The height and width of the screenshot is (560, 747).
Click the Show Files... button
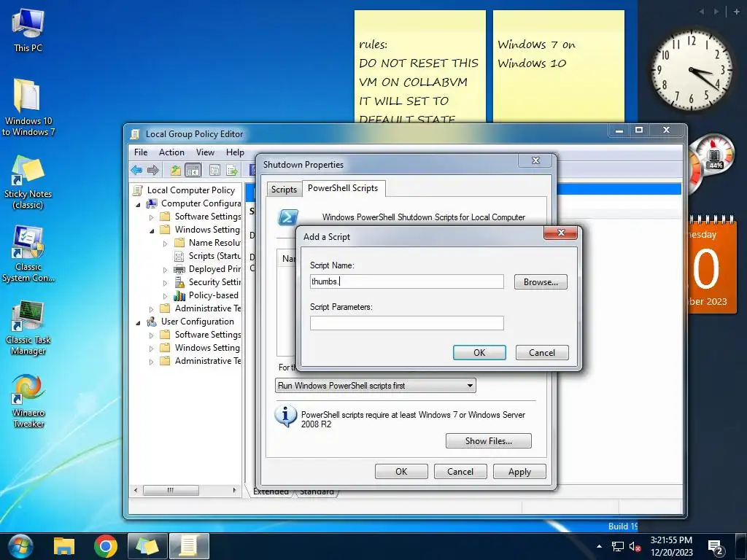488,441
